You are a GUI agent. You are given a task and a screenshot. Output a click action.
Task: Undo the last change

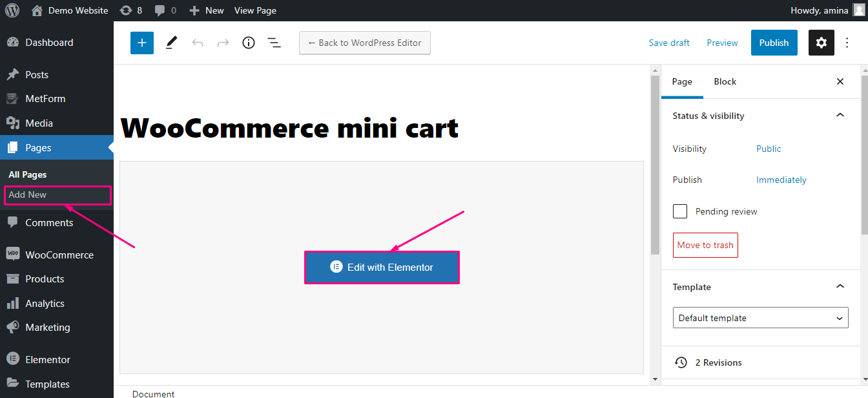198,43
